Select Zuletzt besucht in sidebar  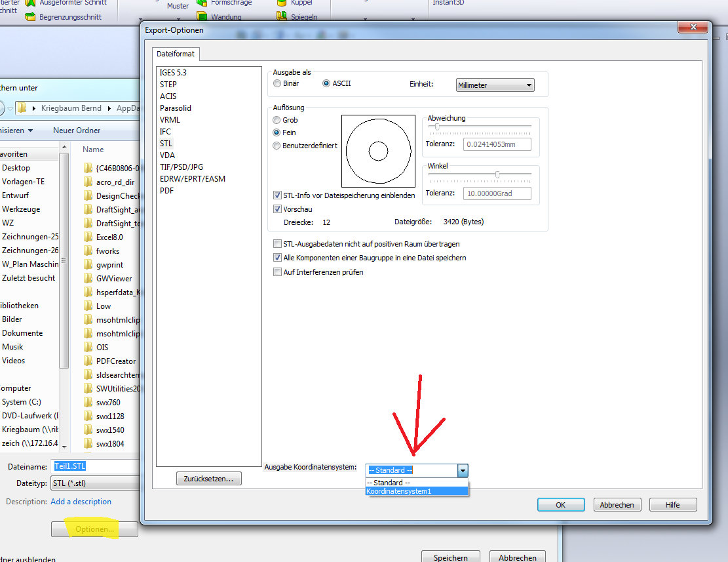28,278
